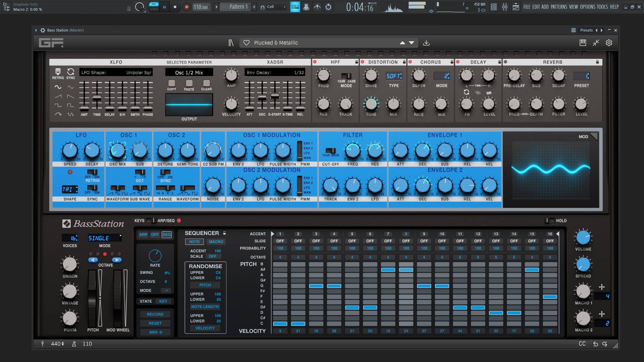Image resolution: width=644 pixels, height=362 pixels.
Task: Click the octave up blue arrow
Action: click(116, 260)
